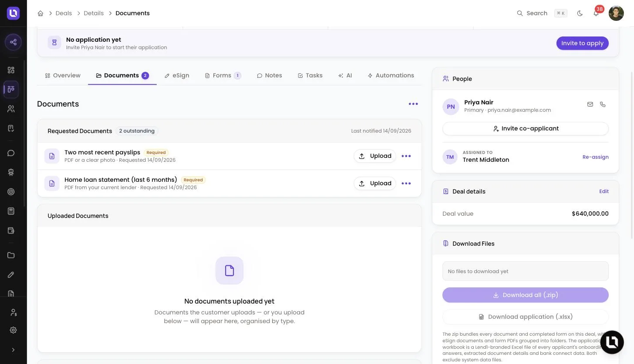The image size is (634, 364).
Task: Upload file for Two most recent payslips
Action: click(375, 156)
